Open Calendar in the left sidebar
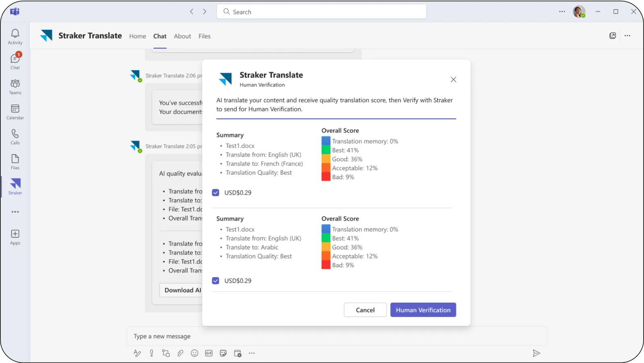Image resolution: width=644 pixels, height=363 pixels. pyautogui.click(x=15, y=112)
